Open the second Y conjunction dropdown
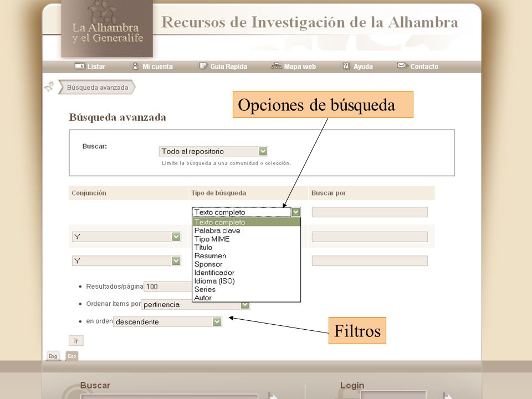 click(126, 260)
